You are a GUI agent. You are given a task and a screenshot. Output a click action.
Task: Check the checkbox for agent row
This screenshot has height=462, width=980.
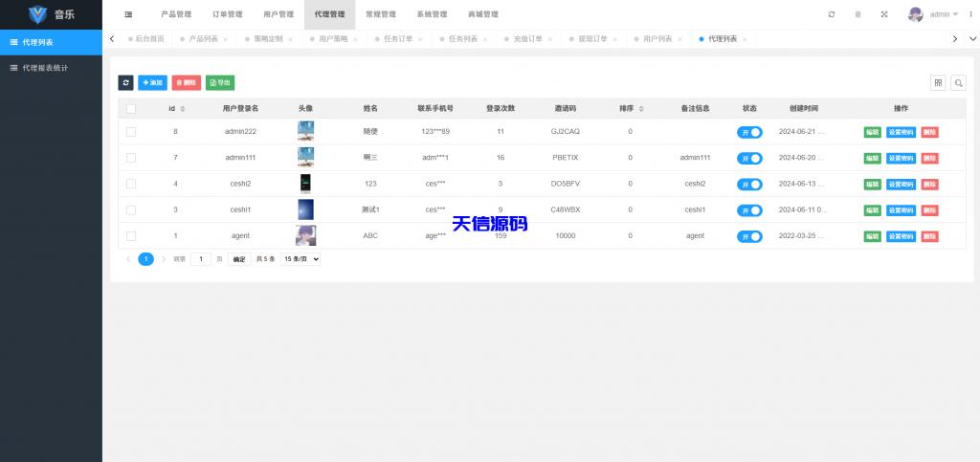(131, 236)
